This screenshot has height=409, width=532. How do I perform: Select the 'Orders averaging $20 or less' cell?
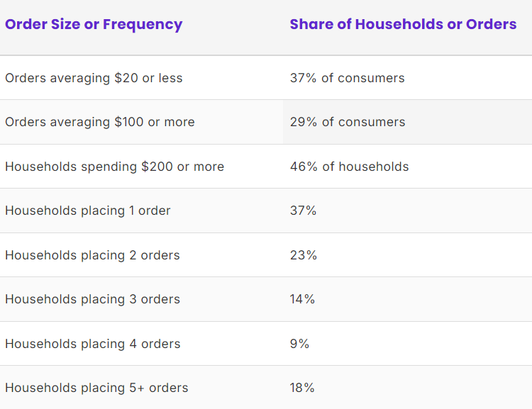(x=94, y=78)
